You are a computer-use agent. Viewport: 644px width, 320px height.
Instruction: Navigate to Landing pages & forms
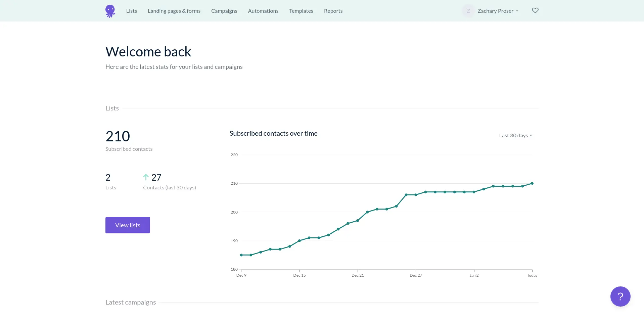click(174, 11)
